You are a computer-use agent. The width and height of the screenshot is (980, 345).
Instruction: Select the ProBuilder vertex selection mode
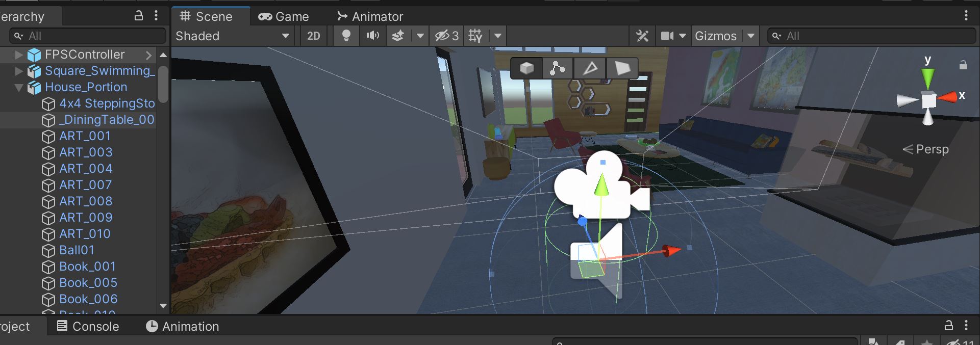[558, 68]
